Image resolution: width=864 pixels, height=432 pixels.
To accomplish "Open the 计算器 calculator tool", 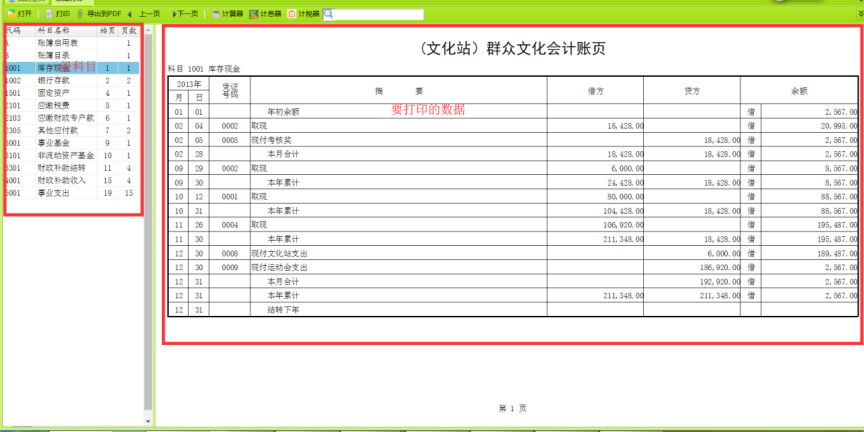I will pos(228,14).
